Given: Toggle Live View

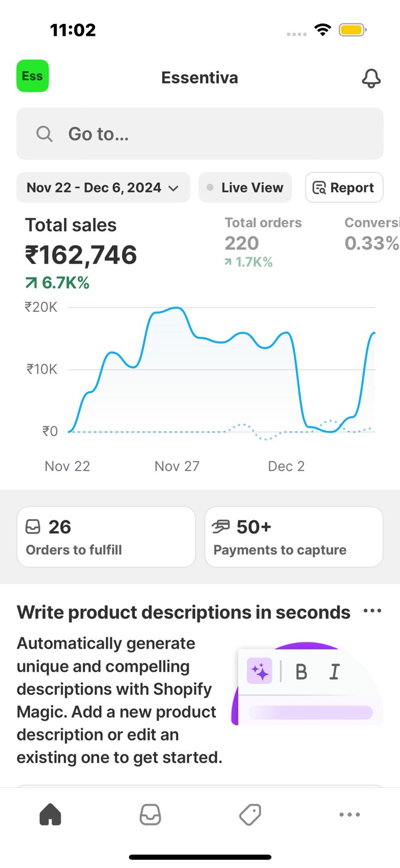Looking at the screenshot, I should (245, 188).
